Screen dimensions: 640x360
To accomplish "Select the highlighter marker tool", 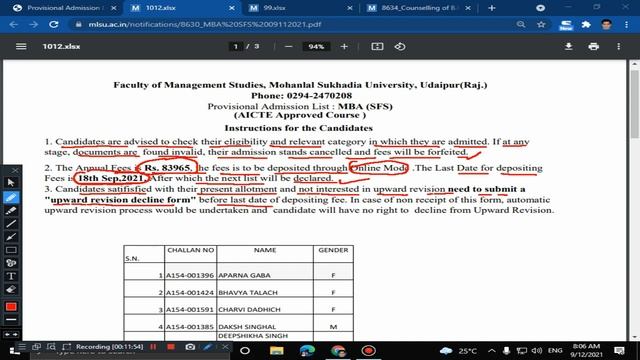I will [11, 211].
